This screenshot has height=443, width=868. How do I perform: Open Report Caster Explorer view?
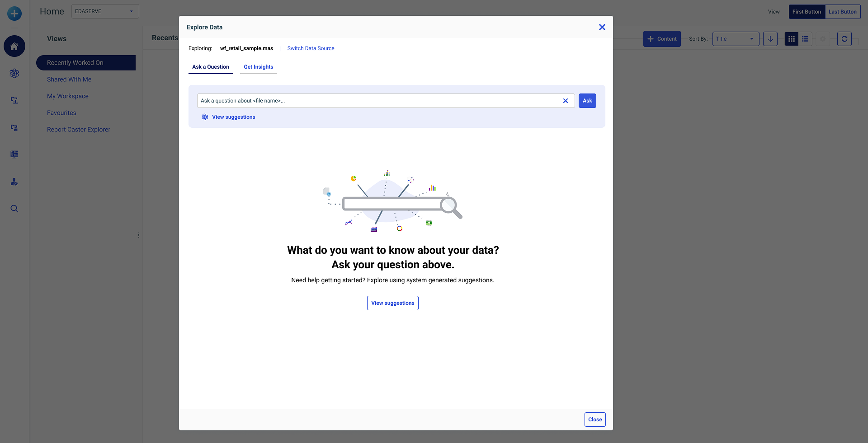coord(79,130)
